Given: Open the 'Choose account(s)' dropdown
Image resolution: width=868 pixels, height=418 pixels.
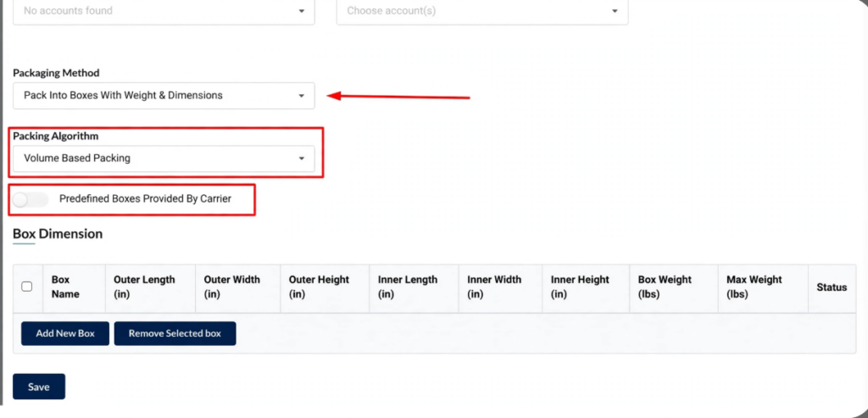Looking at the screenshot, I should (482, 11).
